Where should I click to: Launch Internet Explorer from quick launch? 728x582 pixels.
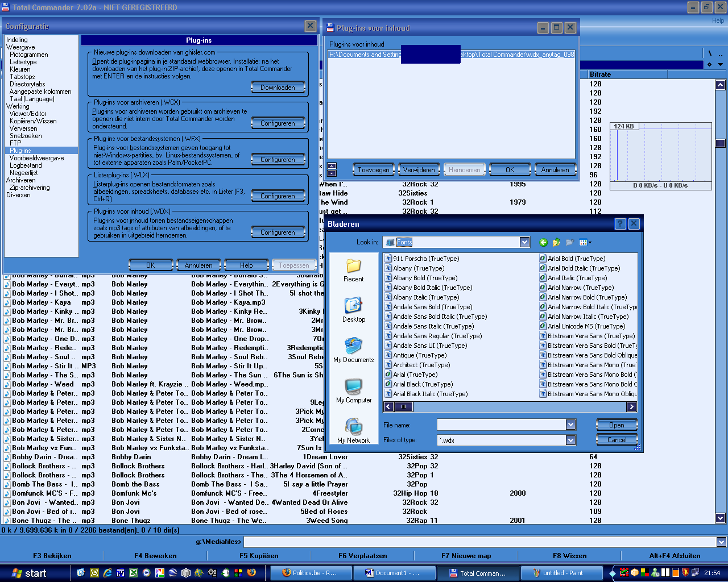point(107,573)
